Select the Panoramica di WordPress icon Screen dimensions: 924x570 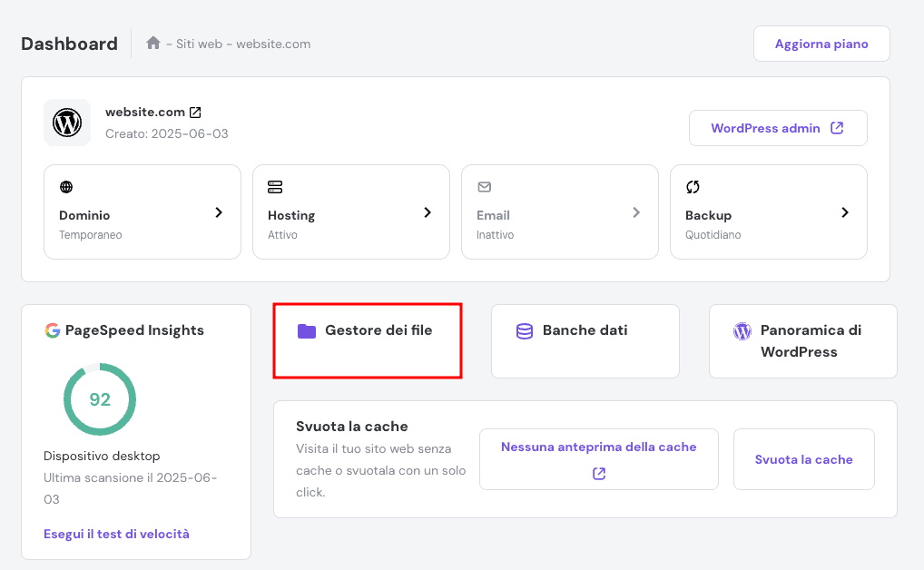tap(742, 331)
